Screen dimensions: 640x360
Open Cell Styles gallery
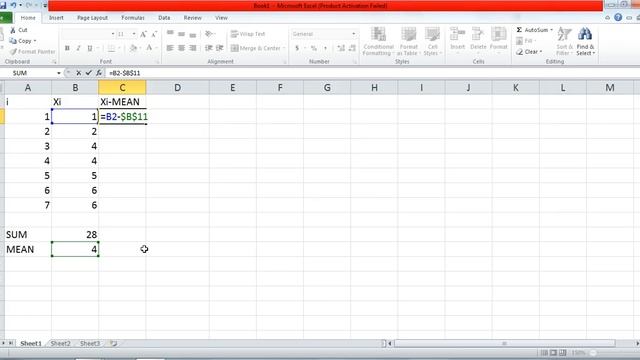coord(432,41)
